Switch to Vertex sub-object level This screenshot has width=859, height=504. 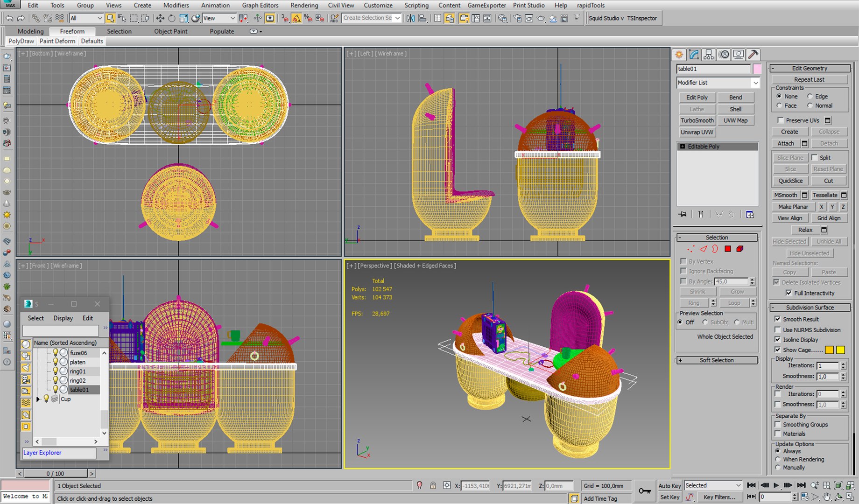(691, 249)
